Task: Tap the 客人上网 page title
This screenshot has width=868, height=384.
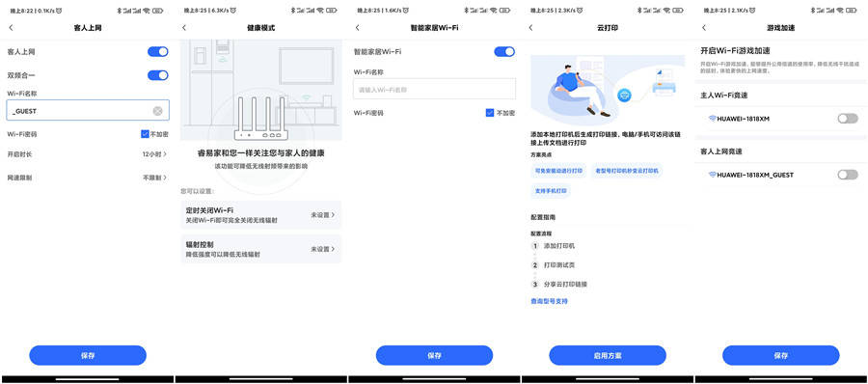Action: [x=88, y=28]
